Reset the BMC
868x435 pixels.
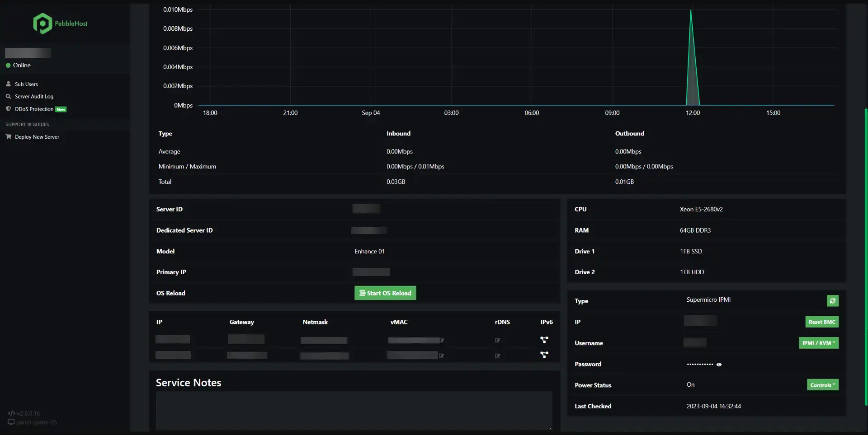click(x=822, y=322)
